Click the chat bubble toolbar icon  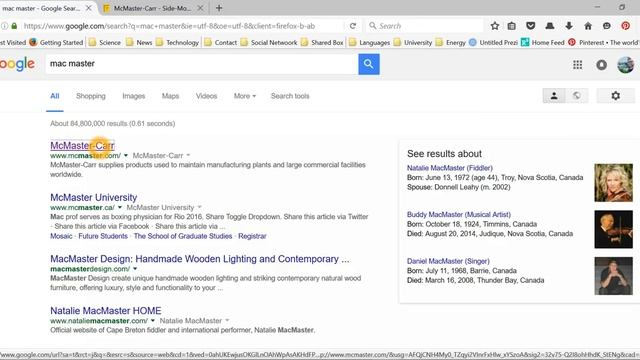[x=607, y=26]
